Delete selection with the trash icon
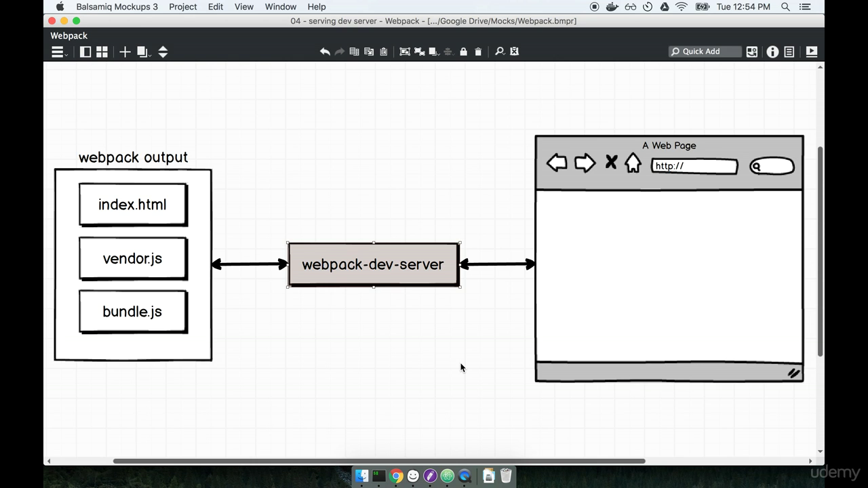868x488 pixels. coord(478,52)
